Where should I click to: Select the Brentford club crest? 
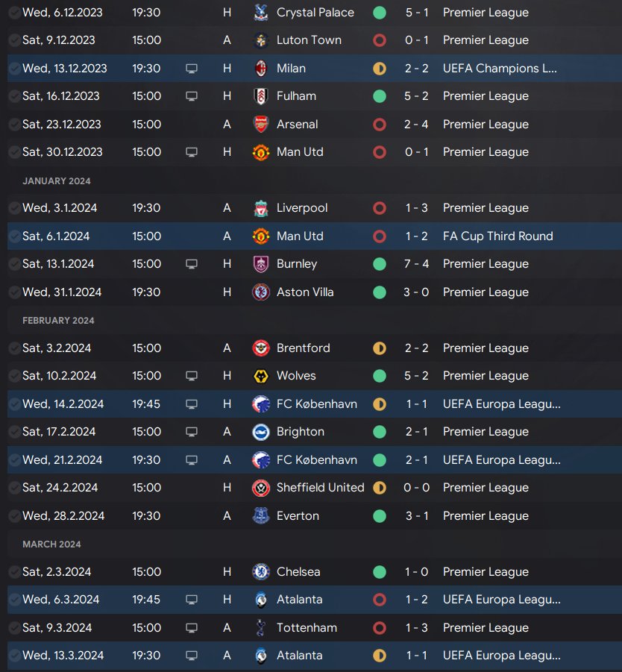(x=261, y=348)
